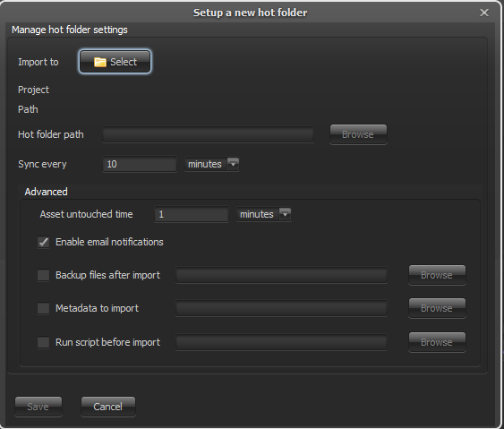Screen dimensions: 504x429
Task: Click the Save button
Action: tap(38, 407)
